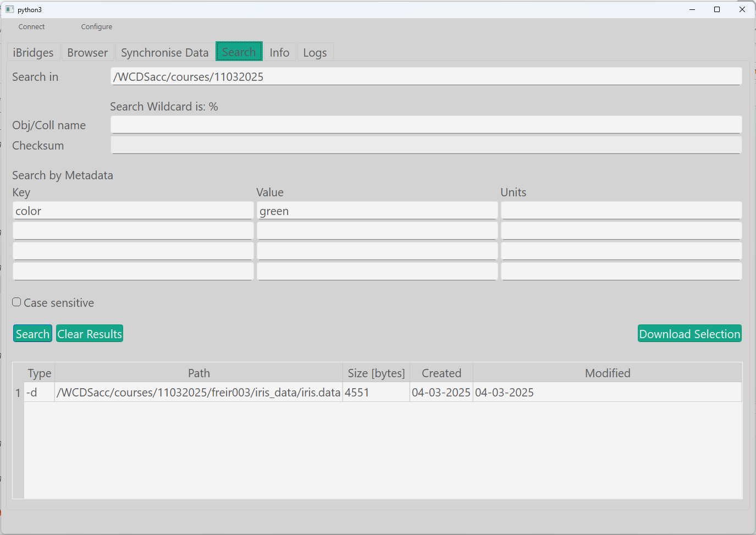The height and width of the screenshot is (535, 756).
Task: Open the Info tab
Action: click(x=279, y=52)
